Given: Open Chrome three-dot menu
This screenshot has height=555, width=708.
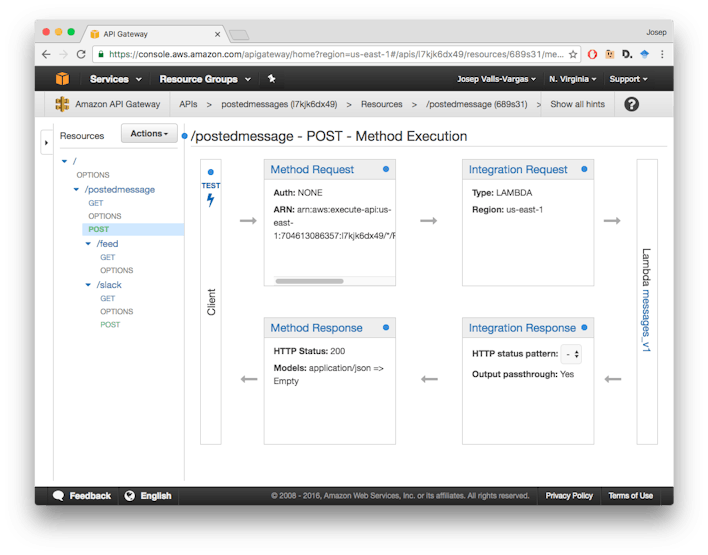Looking at the screenshot, I should click(662, 54).
